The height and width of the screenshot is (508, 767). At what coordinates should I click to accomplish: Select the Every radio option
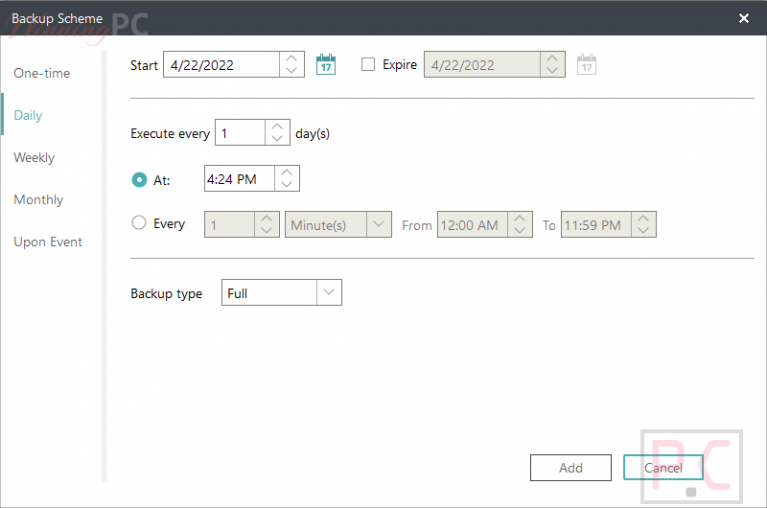point(139,223)
